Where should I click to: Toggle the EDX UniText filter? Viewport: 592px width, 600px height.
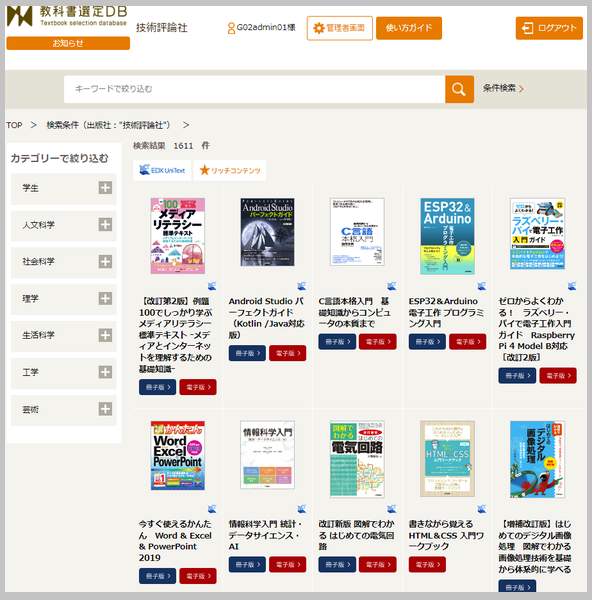(x=162, y=170)
